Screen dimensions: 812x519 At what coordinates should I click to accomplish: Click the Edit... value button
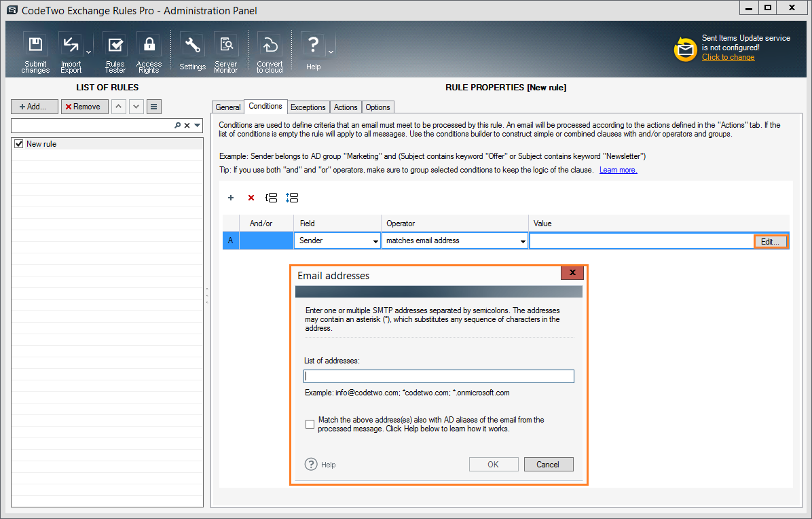click(x=770, y=241)
